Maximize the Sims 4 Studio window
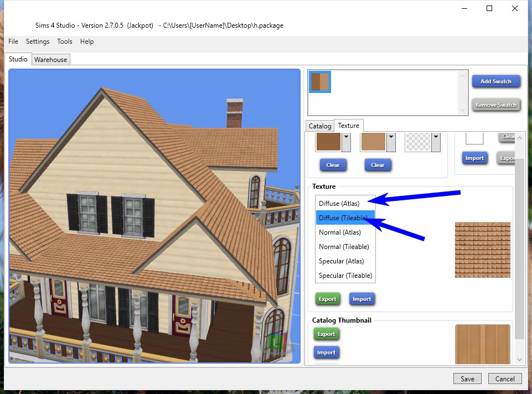This screenshot has width=532, height=394. (x=489, y=8)
